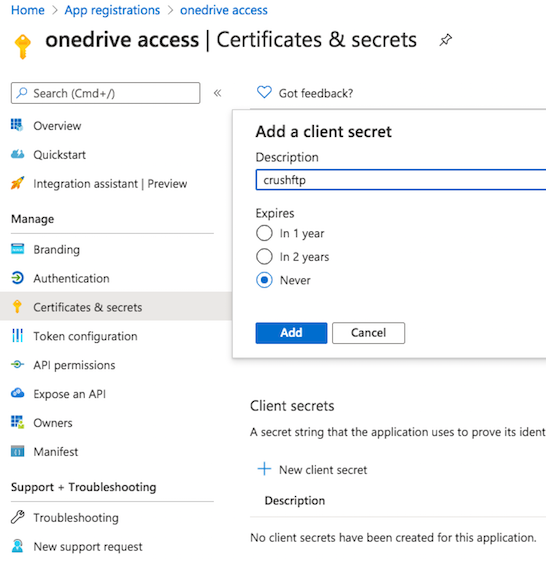Image resolution: width=546 pixels, height=567 pixels.
Task: Click the Expires label
Action: point(275,213)
